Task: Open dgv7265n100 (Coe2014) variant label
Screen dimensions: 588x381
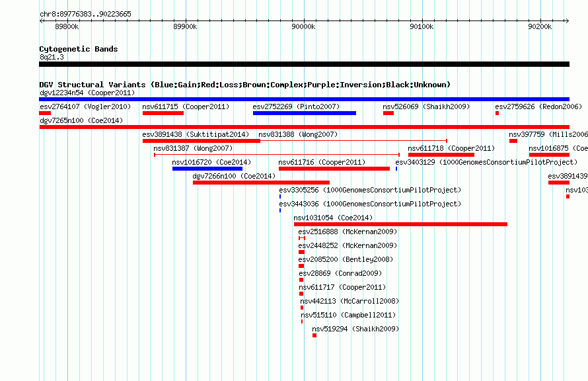Action: pos(81,120)
